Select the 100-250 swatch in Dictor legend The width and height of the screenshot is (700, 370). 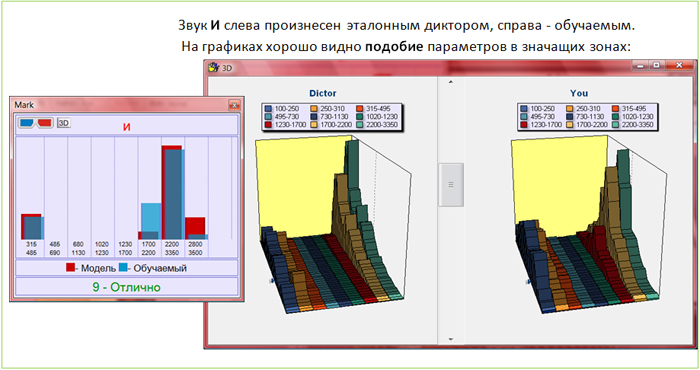268,108
